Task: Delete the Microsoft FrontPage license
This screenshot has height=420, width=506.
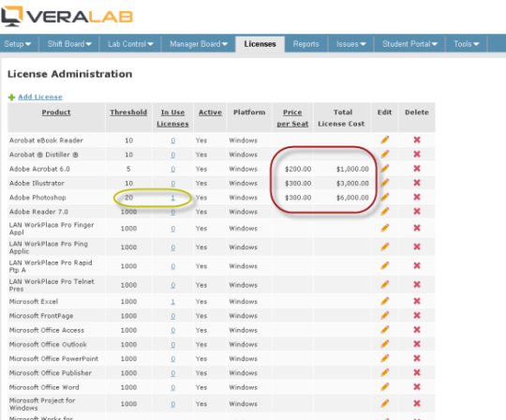Action: pos(417,315)
